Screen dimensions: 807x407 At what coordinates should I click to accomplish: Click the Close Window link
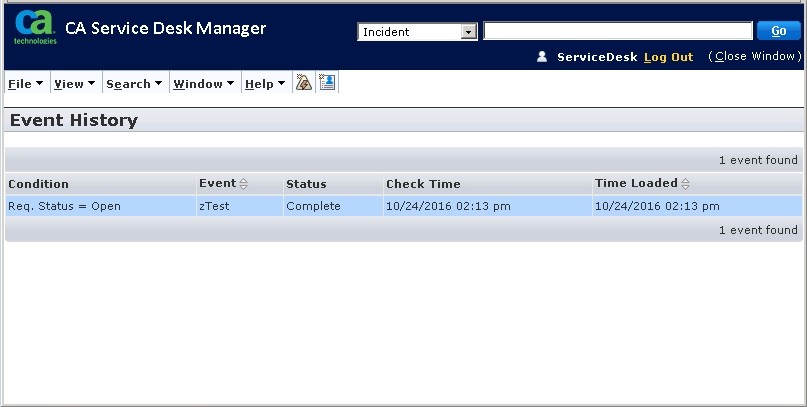click(754, 57)
